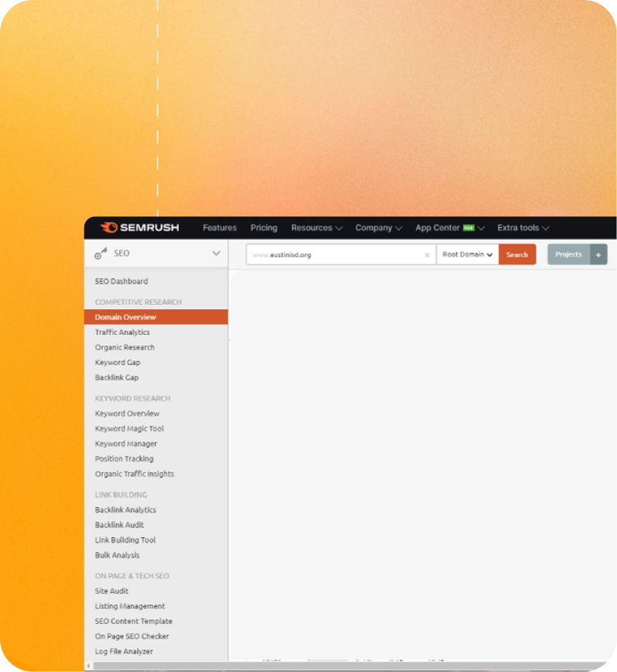Navigate to Backlink Analytics
The width and height of the screenshot is (617, 672).
(125, 510)
